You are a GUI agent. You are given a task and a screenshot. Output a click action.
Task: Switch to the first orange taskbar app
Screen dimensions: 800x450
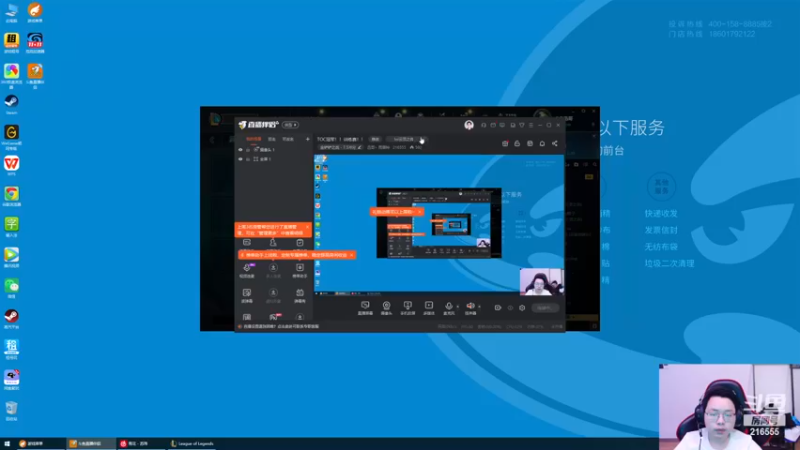pos(40,444)
